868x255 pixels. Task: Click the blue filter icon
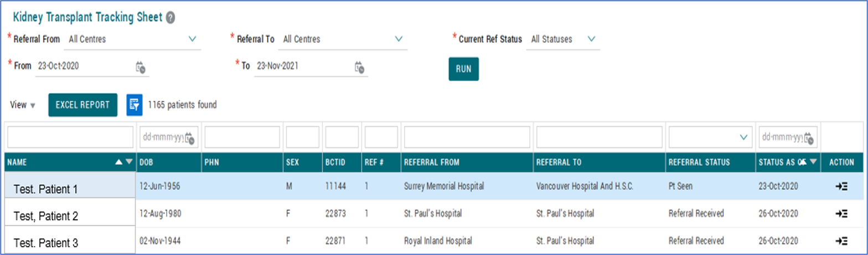[x=135, y=105]
